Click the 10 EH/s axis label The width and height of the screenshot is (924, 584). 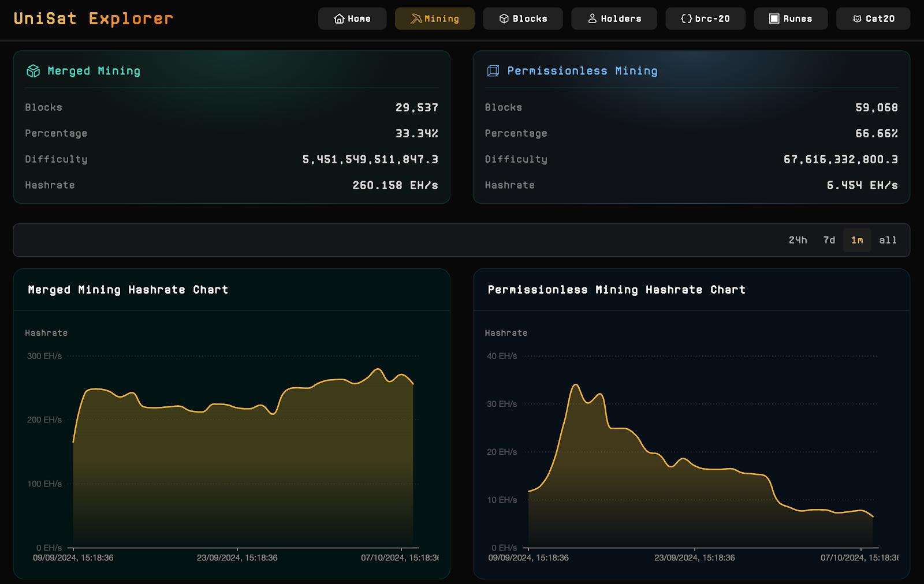(502, 500)
